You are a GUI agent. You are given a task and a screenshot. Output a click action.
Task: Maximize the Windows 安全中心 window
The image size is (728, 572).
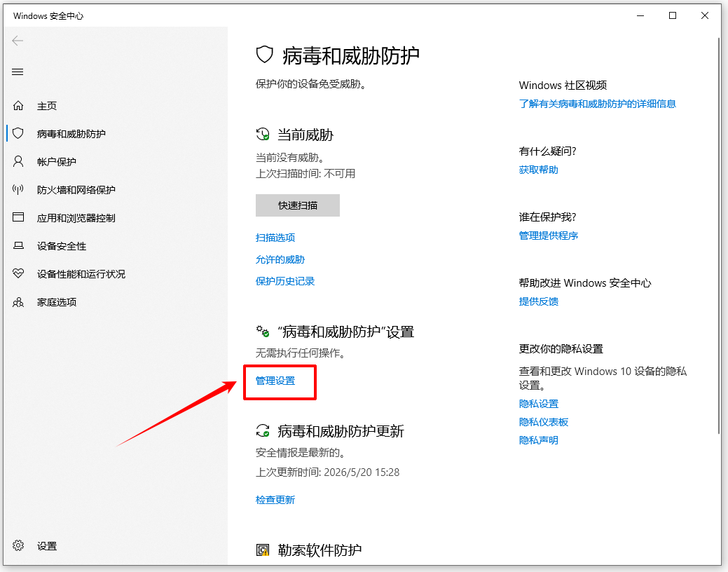pos(672,16)
